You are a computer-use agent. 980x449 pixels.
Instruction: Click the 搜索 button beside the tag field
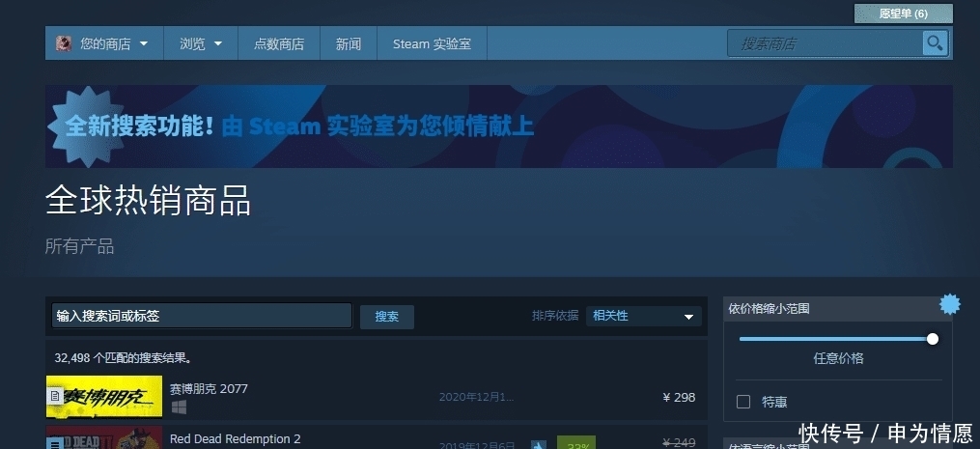pos(387,317)
